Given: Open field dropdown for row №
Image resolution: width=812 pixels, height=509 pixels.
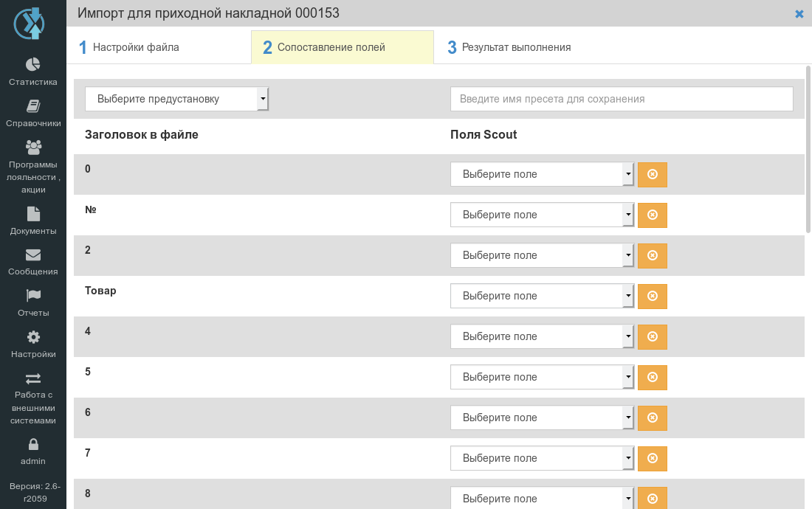Looking at the screenshot, I should click(542, 215).
